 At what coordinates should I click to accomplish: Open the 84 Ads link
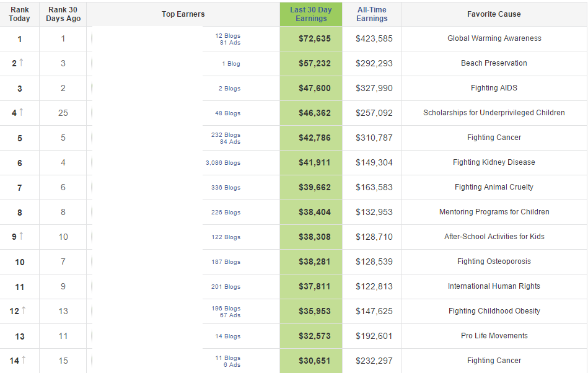point(230,141)
